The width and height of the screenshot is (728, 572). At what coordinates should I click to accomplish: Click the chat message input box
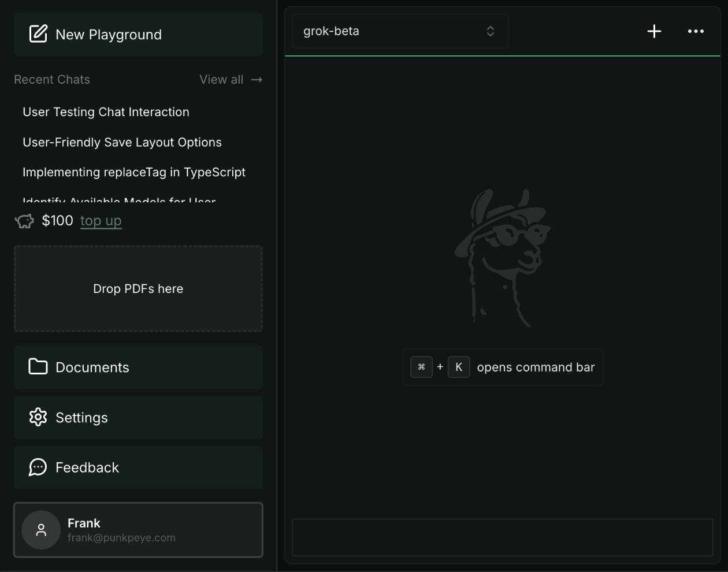pos(503,537)
